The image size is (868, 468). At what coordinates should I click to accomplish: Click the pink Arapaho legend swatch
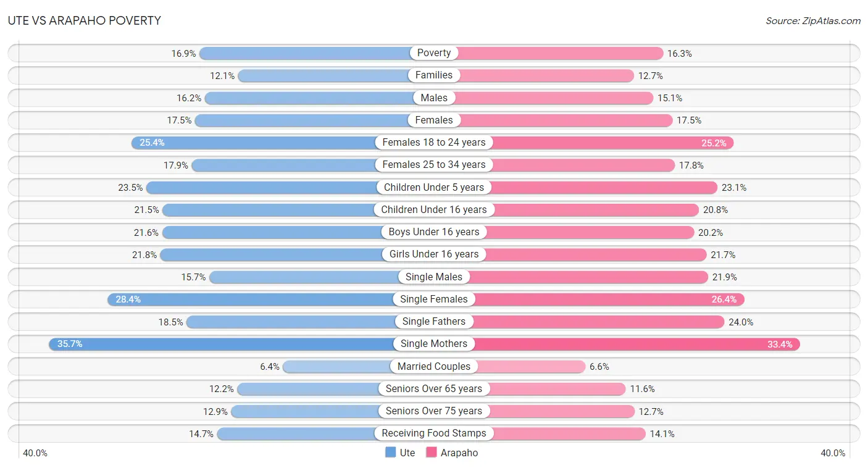[x=431, y=453]
